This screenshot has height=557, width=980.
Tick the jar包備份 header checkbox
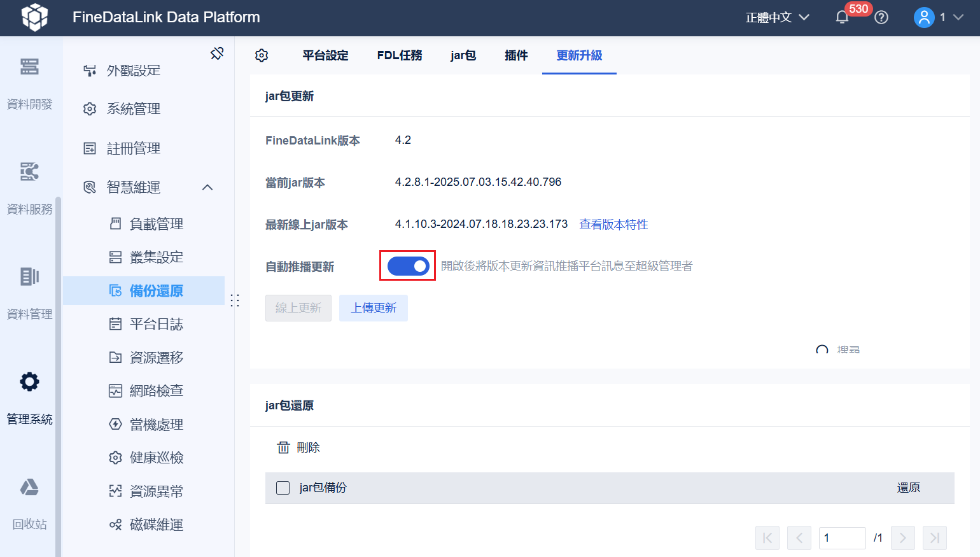point(283,488)
